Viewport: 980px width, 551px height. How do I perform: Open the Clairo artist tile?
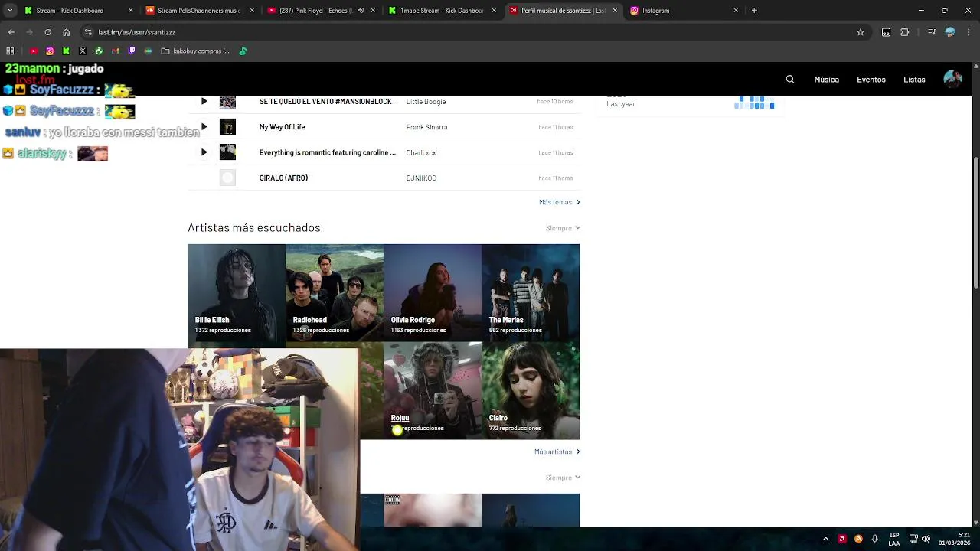tap(531, 390)
